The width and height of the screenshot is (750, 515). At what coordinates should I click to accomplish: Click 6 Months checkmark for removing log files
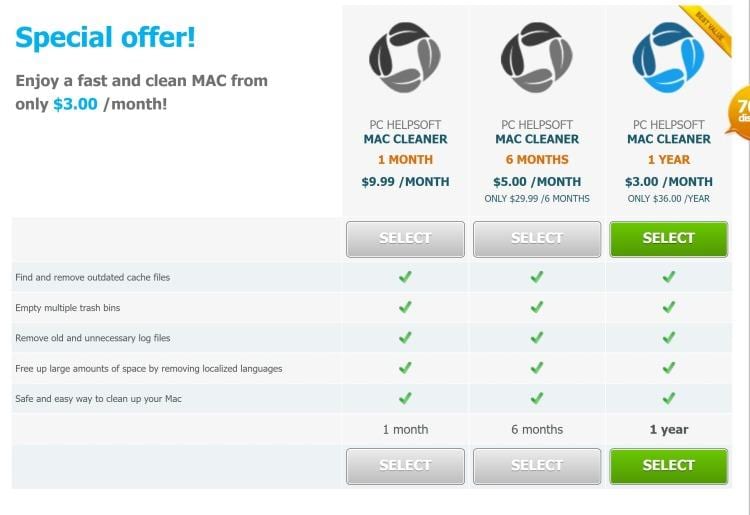tap(537, 337)
